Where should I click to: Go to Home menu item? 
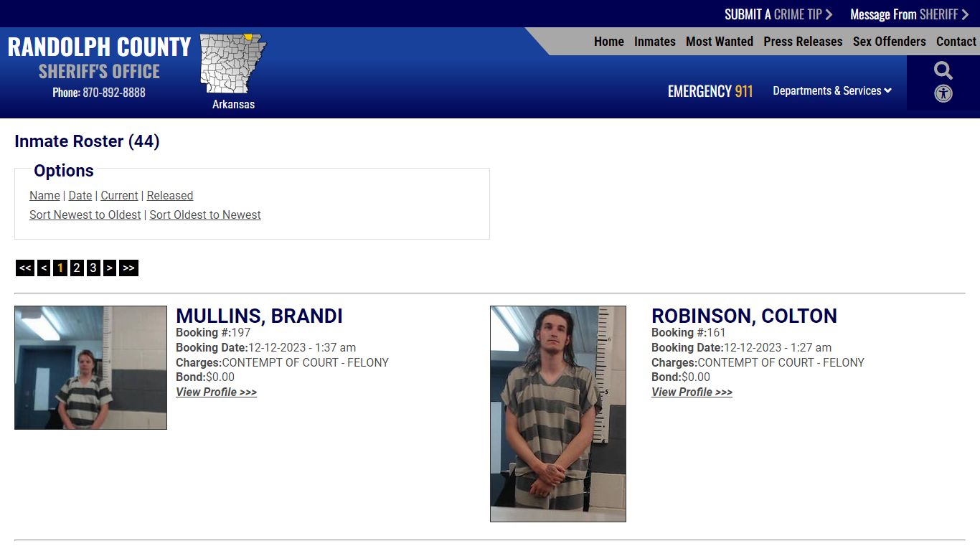(609, 42)
